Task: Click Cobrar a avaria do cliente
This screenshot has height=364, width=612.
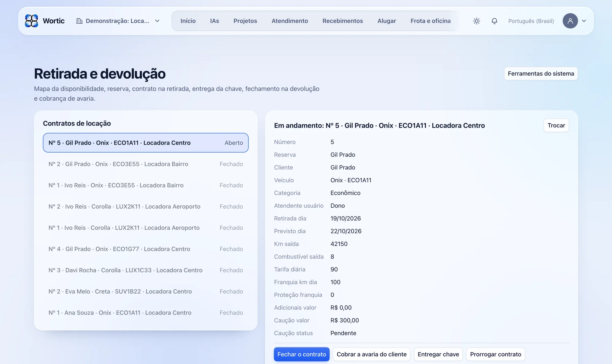Action: click(x=371, y=354)
